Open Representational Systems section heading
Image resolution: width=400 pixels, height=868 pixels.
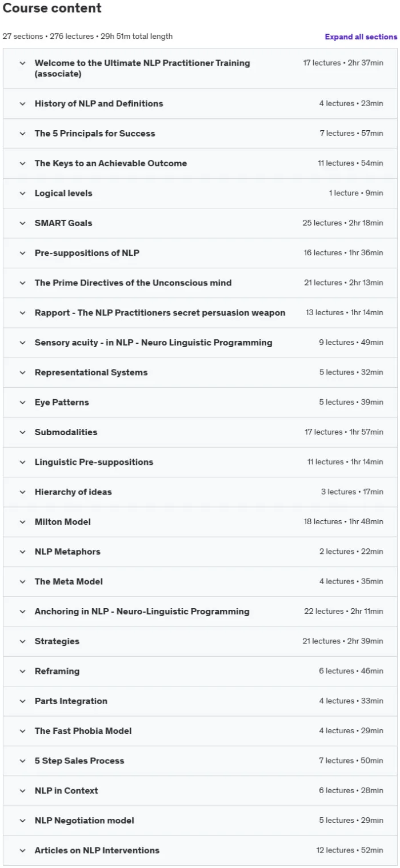coord(91,372)
